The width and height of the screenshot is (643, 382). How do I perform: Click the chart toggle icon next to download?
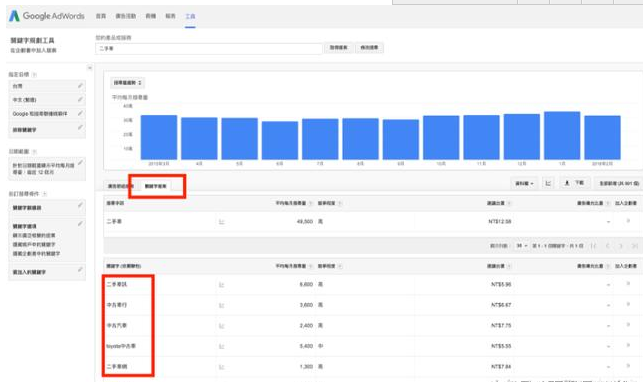(x=548, y=183)
